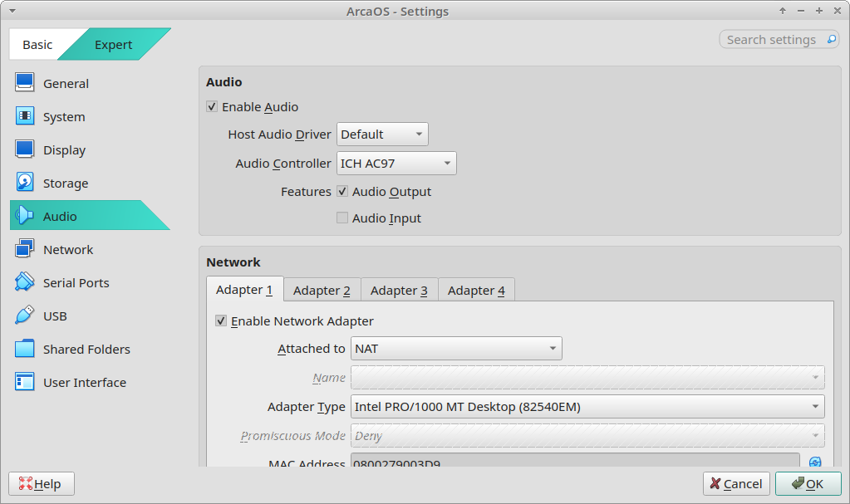Enable the Audio Input checkbox
The width and height of the screenshot is (850, 504).
(x=342, y=218)
